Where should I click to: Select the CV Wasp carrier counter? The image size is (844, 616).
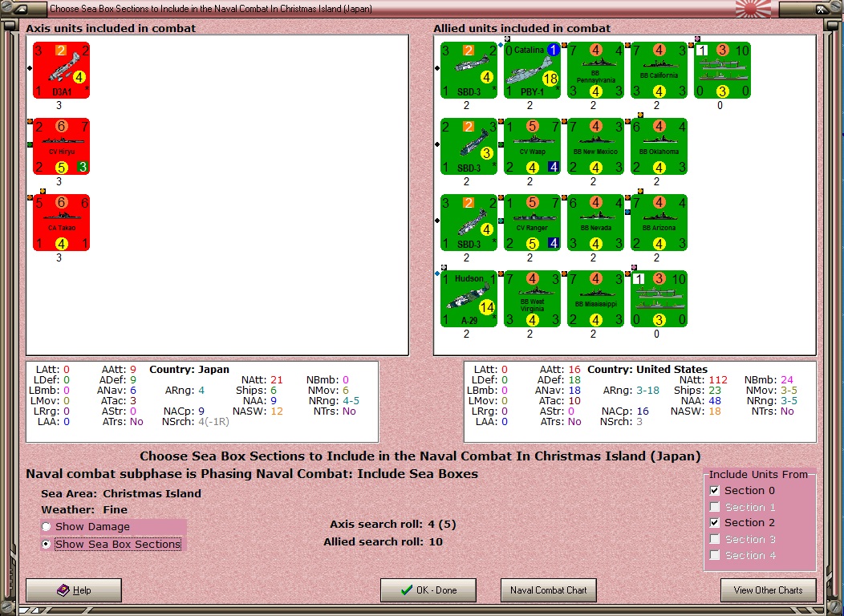(533, 146)
